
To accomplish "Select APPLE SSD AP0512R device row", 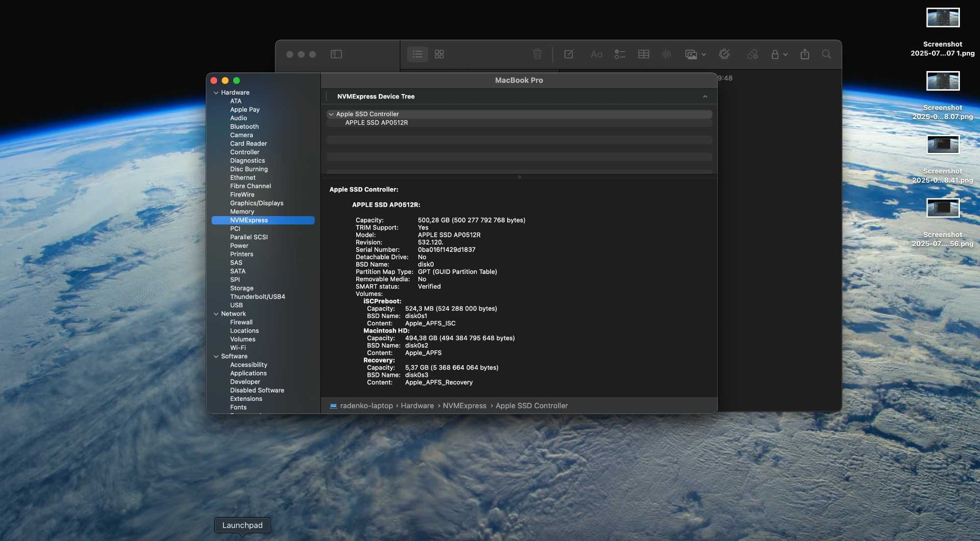I will (x=519, y=123).
